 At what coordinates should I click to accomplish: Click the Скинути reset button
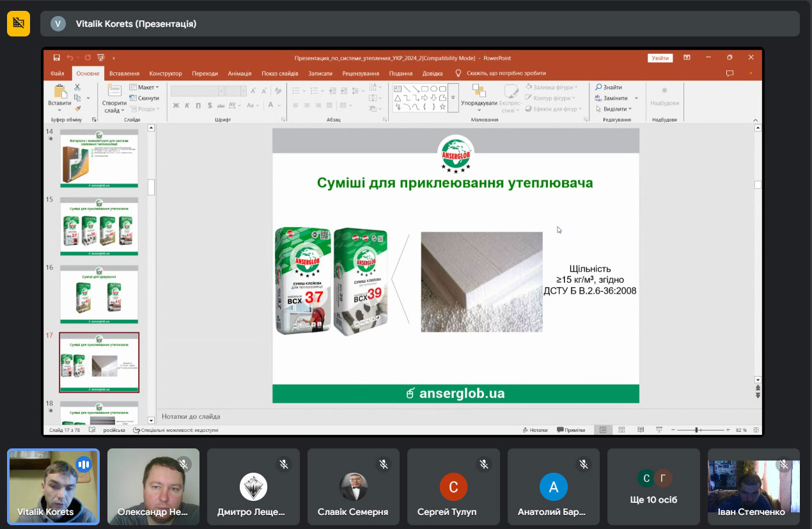[144, 98]
